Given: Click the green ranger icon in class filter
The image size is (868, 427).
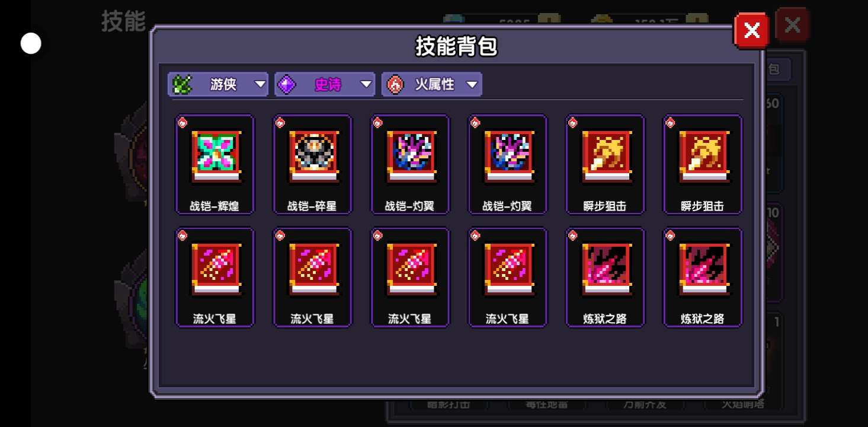Looking at the screenshot, I should click(182, 84).
